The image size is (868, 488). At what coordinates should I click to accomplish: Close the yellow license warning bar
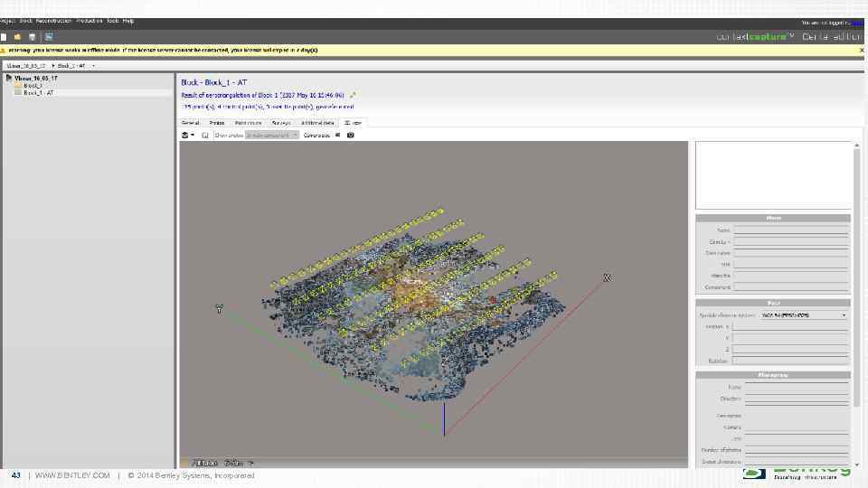tap(862, 51)
